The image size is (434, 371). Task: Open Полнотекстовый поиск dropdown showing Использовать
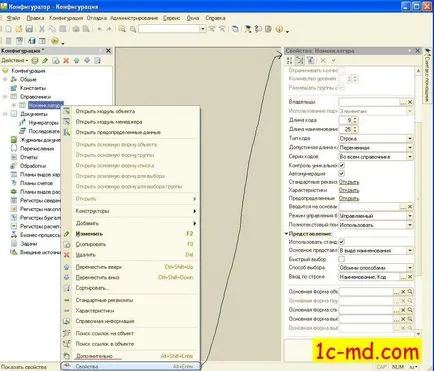pyautogui.click(x=410, y=225)
